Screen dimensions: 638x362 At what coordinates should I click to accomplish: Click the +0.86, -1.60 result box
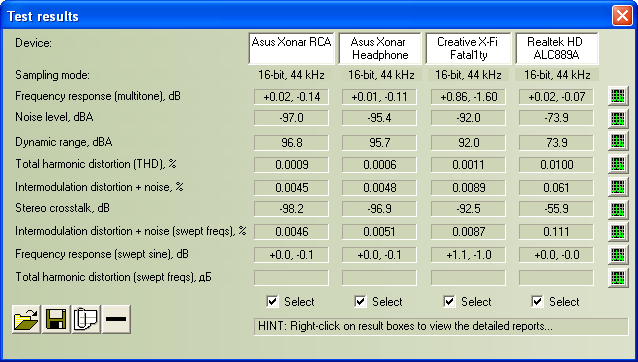[468, 97]
